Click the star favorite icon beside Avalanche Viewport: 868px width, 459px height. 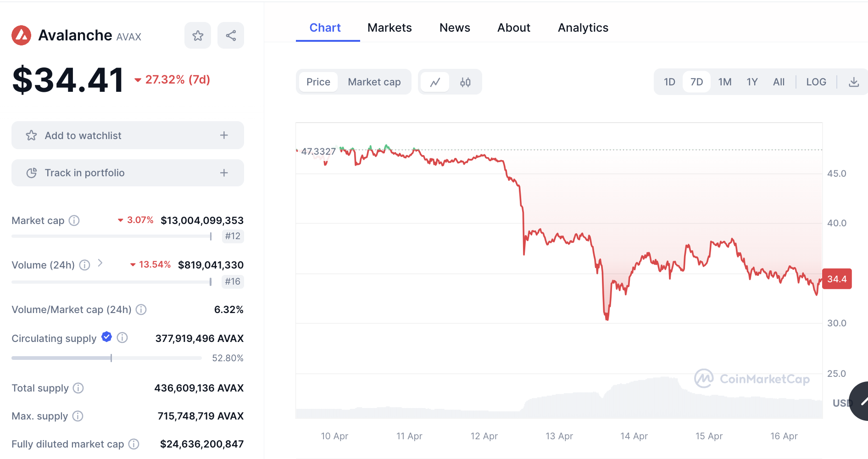pyautogui.click(x=198, y=36)
